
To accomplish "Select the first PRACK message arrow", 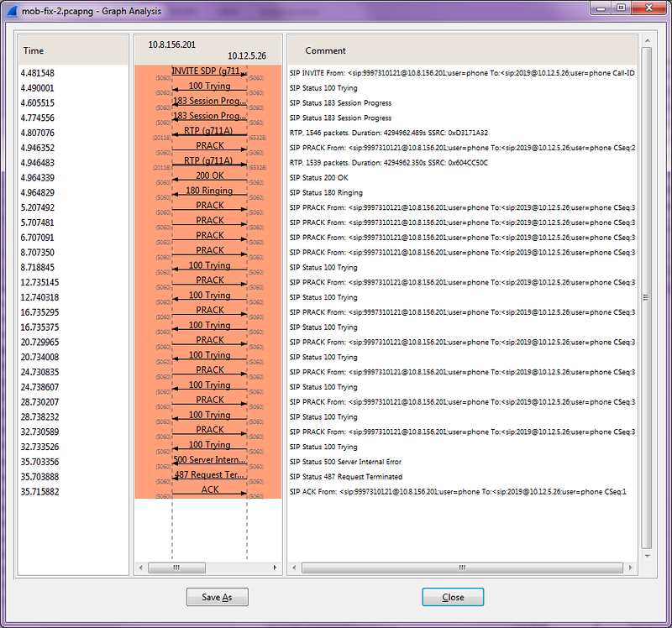I will coord(208,147).
